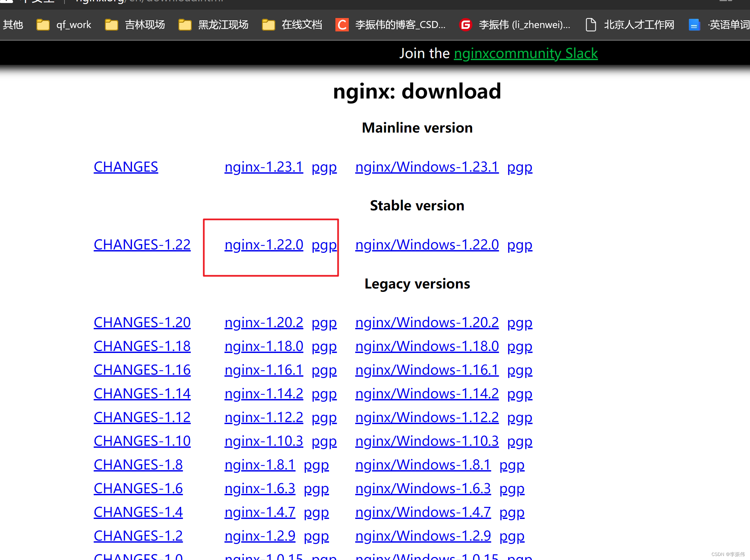This screenshot has width=750, height=560.
Task: Open pgp signature for nginx-1.23.1
Action: [x=324, y=168]
